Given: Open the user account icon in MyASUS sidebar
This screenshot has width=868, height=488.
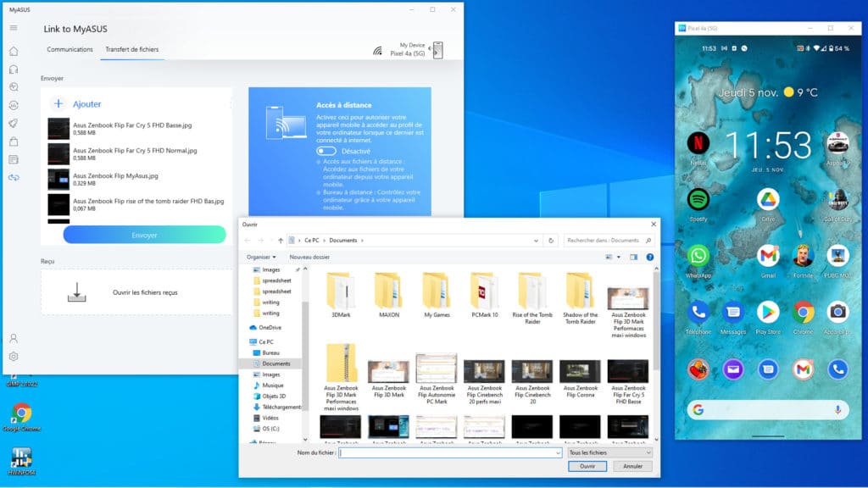Looking at the screenshot, I should point(14,338).
